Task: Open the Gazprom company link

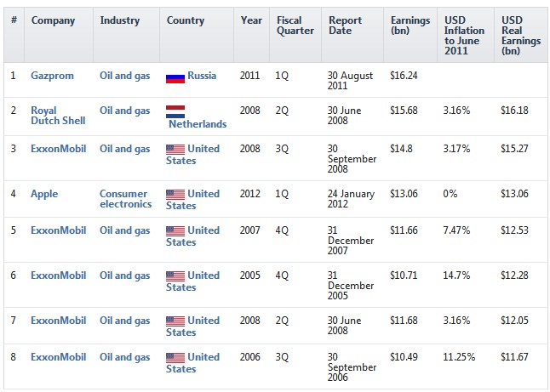Action: point(53,76)
